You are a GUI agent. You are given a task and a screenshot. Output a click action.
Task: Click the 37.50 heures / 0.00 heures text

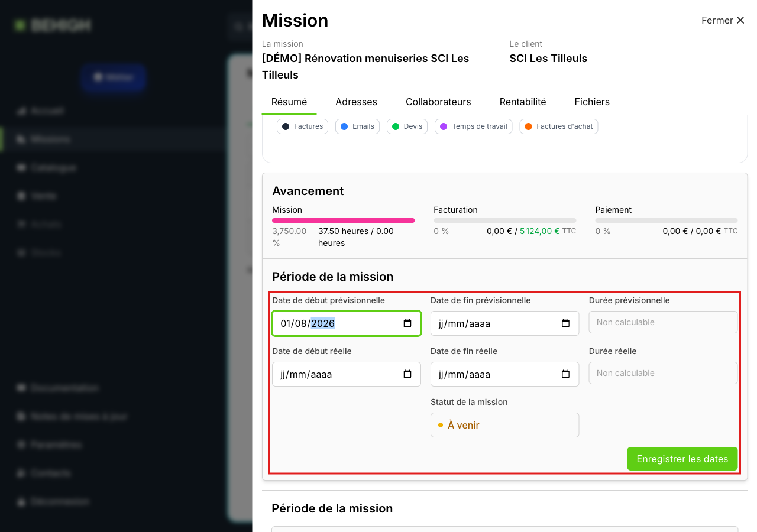[356, 237]
